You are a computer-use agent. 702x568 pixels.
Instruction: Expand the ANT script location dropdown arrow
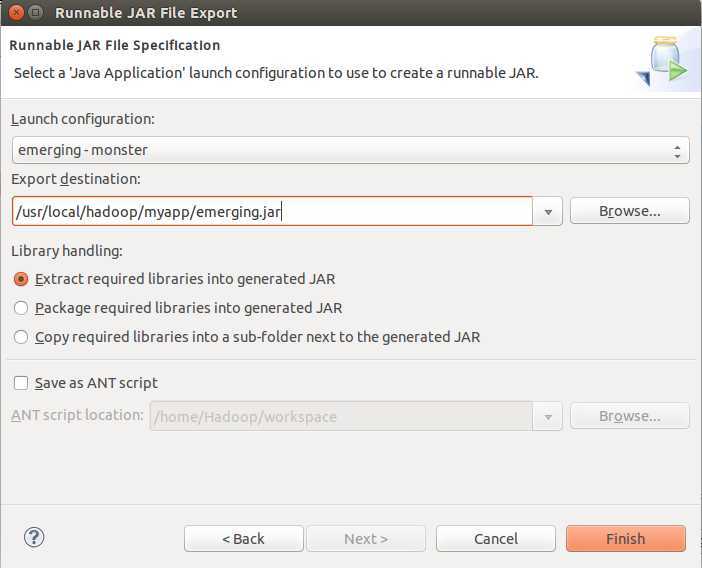[x=548, y=417]
